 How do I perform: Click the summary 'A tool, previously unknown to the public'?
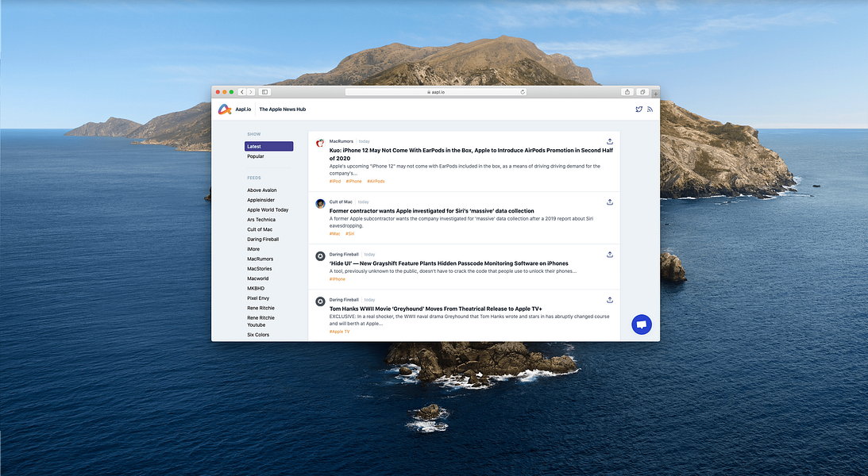pos(453,271)
